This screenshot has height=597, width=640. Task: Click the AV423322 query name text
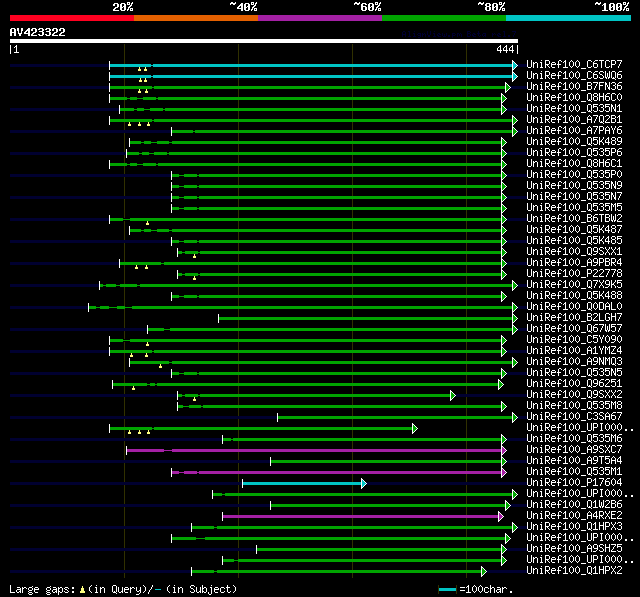point(38,32)
